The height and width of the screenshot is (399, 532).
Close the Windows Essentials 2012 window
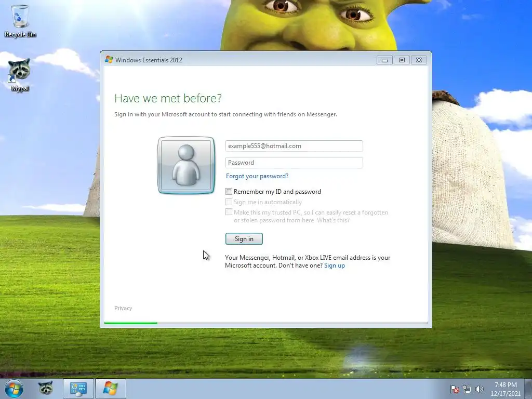(419, 60)
